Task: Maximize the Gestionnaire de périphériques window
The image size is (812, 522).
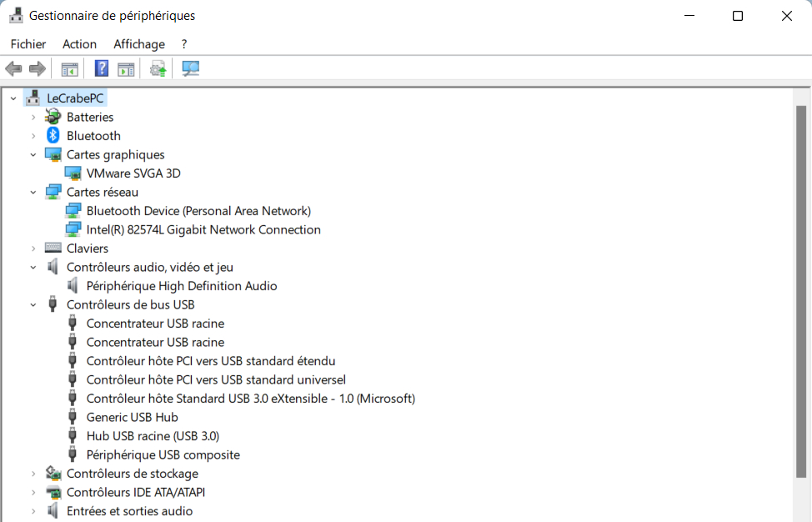Action: point(738,16)
